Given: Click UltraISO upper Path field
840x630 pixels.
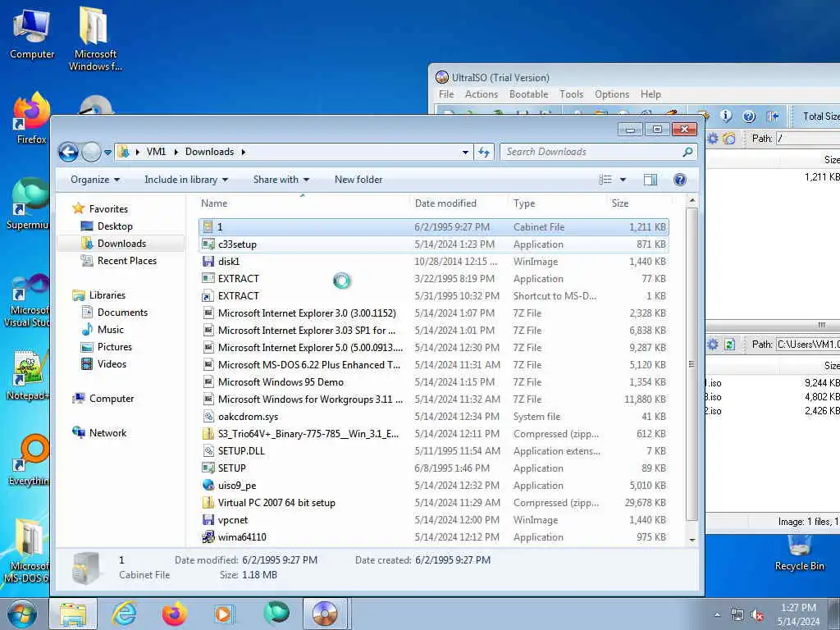Looking at the screenshot, I should pyautogui.click(x=808, y=139).
